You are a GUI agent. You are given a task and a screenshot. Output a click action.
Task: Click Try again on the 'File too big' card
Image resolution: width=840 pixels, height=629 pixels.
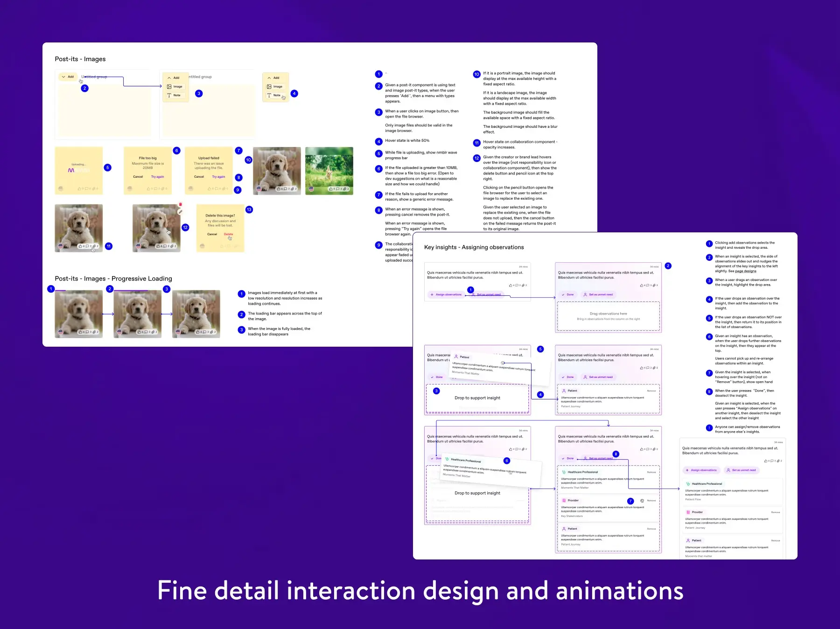click(157, 177)
